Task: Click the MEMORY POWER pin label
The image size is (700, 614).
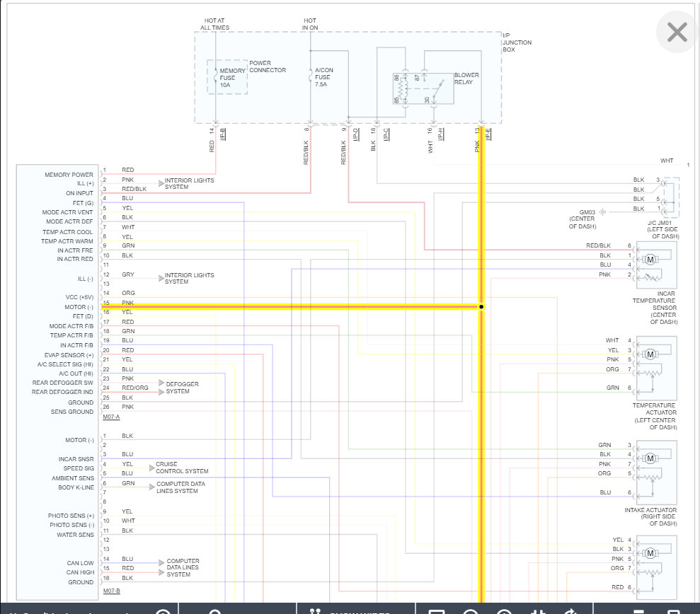Action: click(69, 175)
